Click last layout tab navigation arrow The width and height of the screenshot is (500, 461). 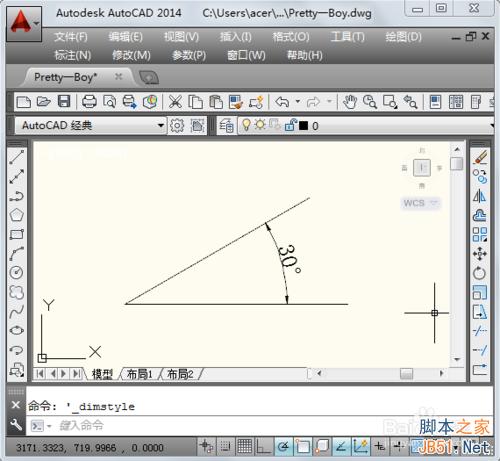pos(77,373)
